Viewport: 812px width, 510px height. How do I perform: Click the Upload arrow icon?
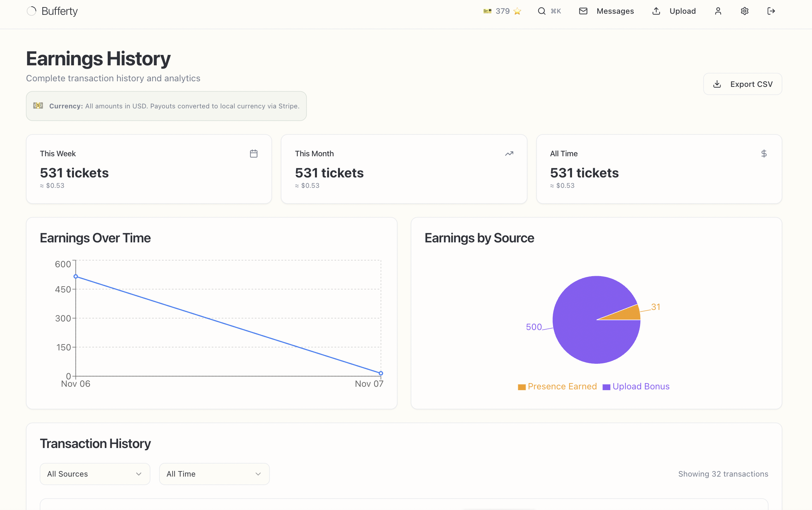(x=656, y=11)
